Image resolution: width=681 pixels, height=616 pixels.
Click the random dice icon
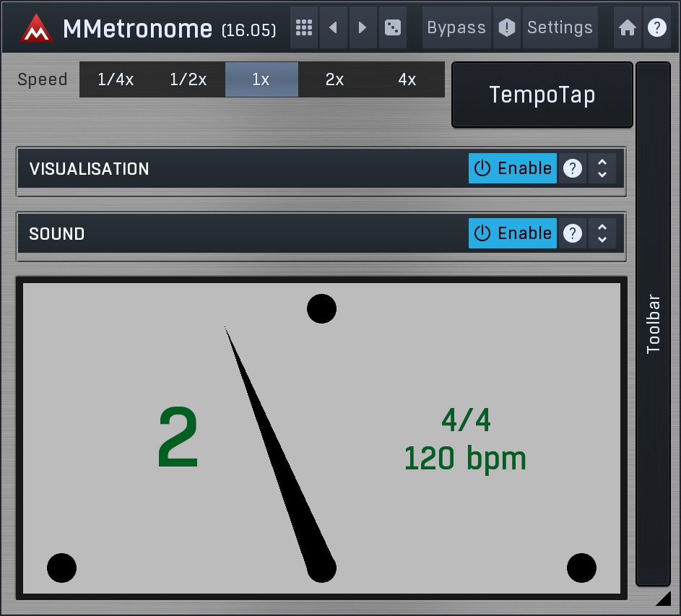tap(393, 27)
